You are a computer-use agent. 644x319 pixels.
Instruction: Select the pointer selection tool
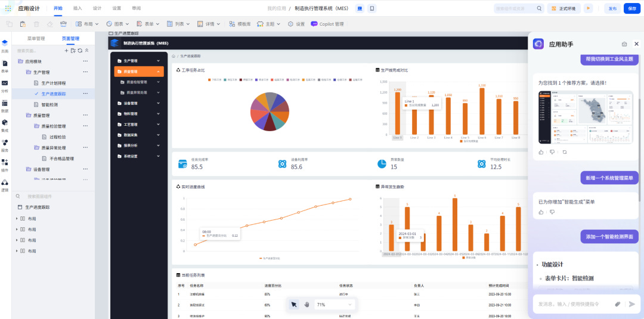tap(293, 304)
